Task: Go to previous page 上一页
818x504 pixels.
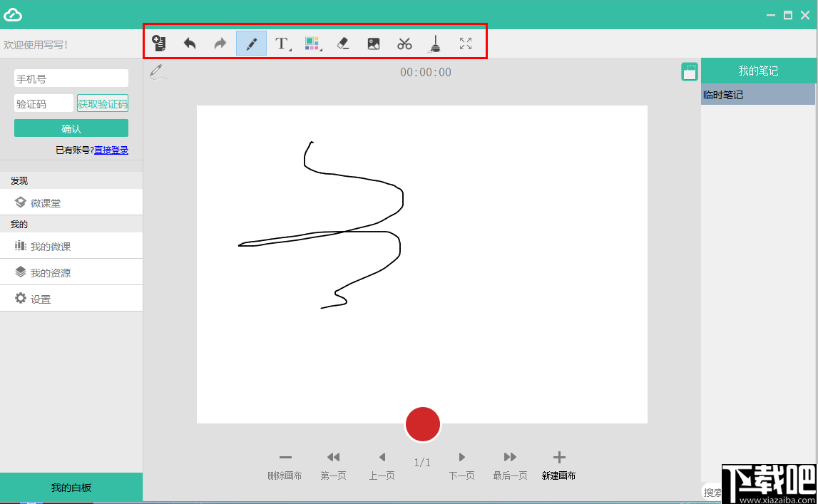Action: (382, 466)
